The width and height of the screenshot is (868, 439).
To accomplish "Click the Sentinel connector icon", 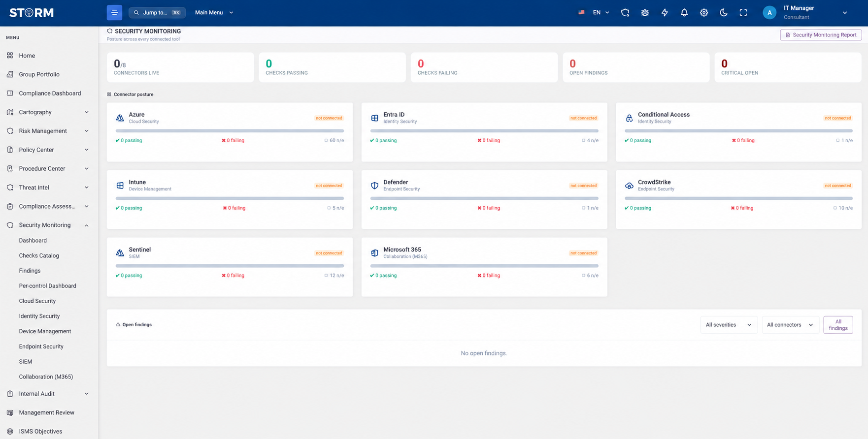I will pos(120,253).
